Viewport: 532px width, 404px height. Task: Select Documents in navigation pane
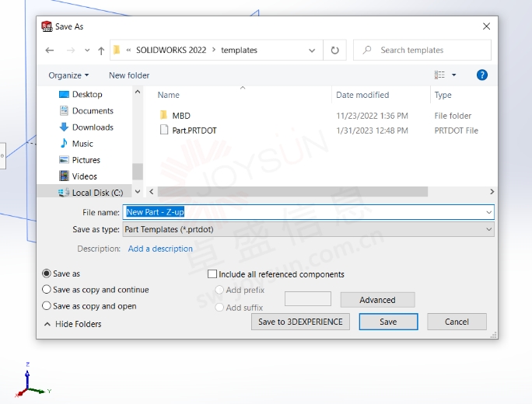tap(93, 111)
